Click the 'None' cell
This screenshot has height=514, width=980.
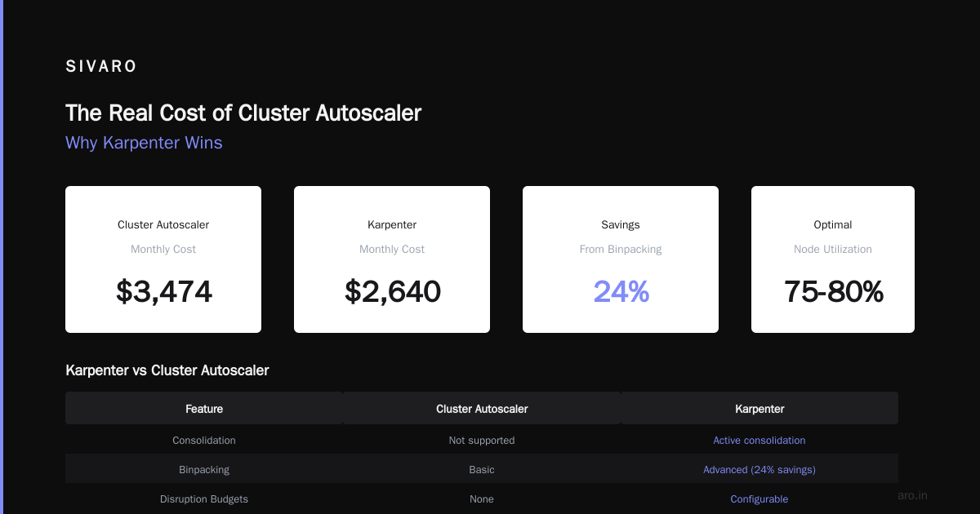tap(482, 498)
